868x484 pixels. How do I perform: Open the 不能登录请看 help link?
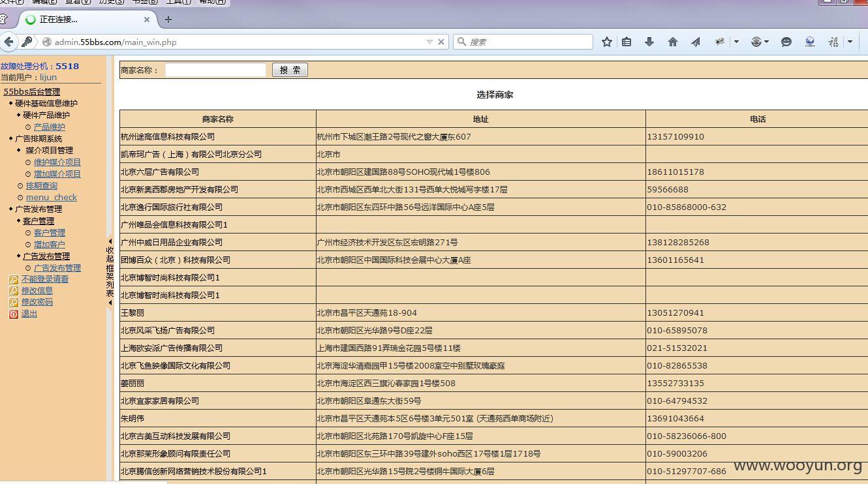point(45,279)
